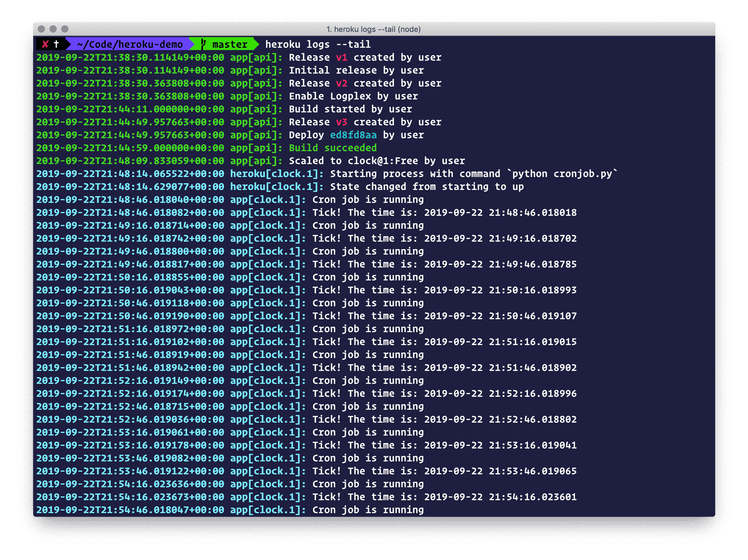Click the 'heroku logs --tail' command text
Viewport: 748px width, 560px height.
click(318, 44)
